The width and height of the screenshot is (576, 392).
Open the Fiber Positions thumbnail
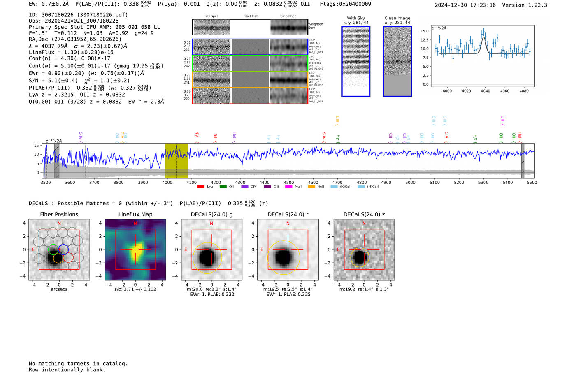point(59,249)
